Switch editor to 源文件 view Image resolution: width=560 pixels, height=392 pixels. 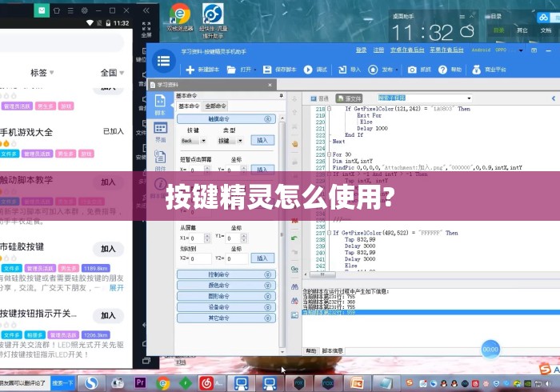[x=349, y=98]
